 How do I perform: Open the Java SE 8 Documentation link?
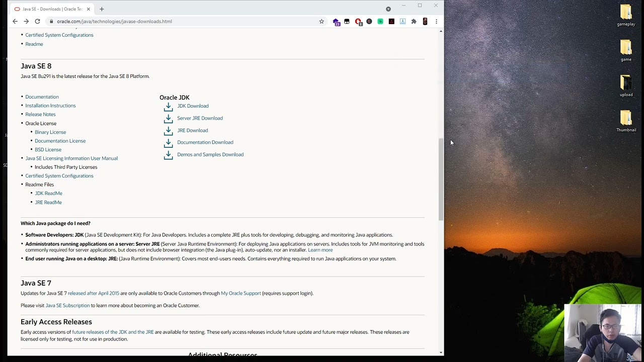(x=42, y=97)
